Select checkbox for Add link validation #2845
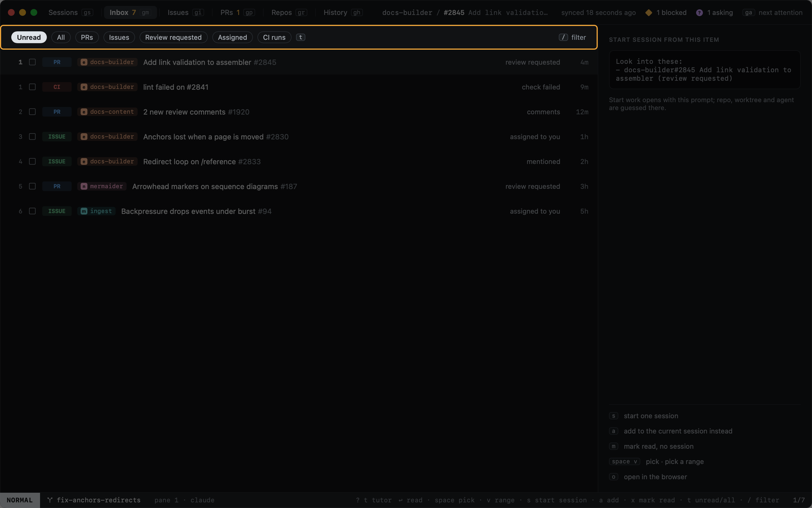The image size is (812, 508). coord(32,62)
